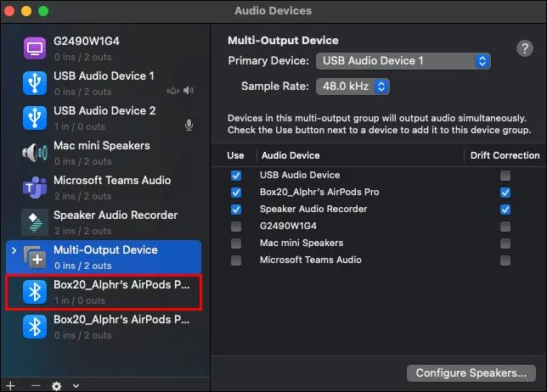Click the Drift Correction column header
Image resolution: width=547 pixels, height=392 pixels.
(505, 155)
